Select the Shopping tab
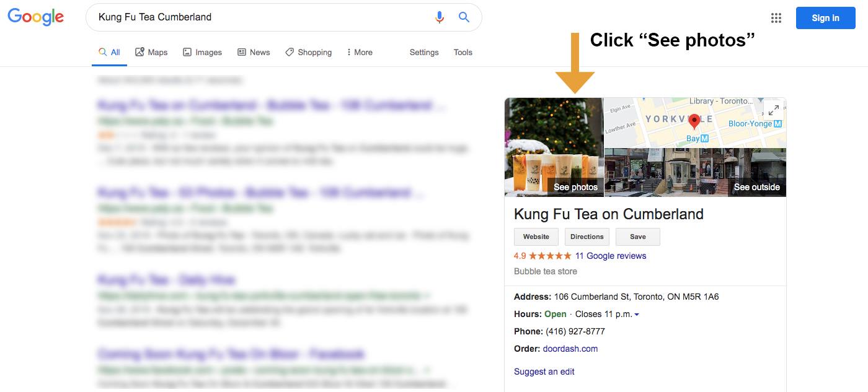 pos(308,53)
